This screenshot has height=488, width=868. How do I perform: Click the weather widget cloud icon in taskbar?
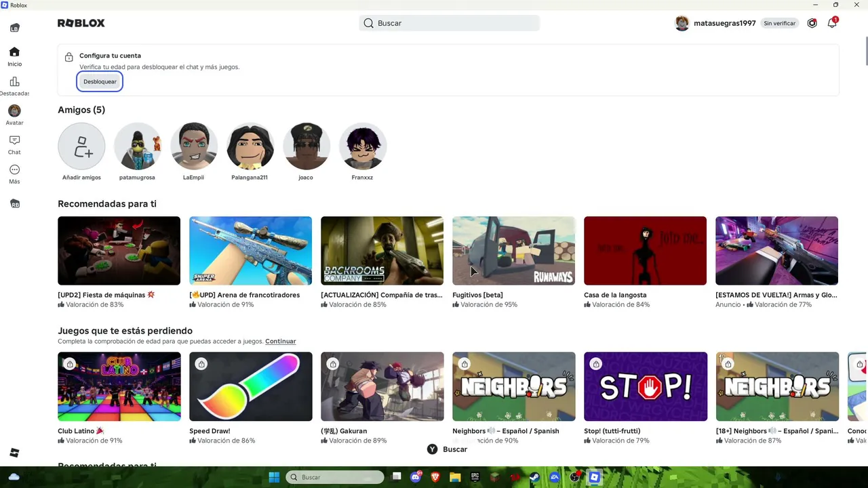tap(14, 477)
